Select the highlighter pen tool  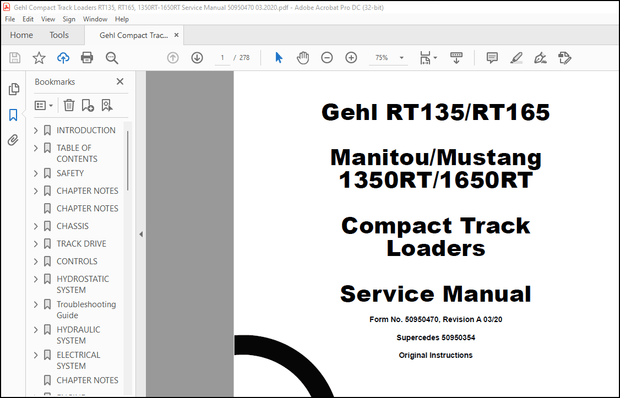(516, 58)
